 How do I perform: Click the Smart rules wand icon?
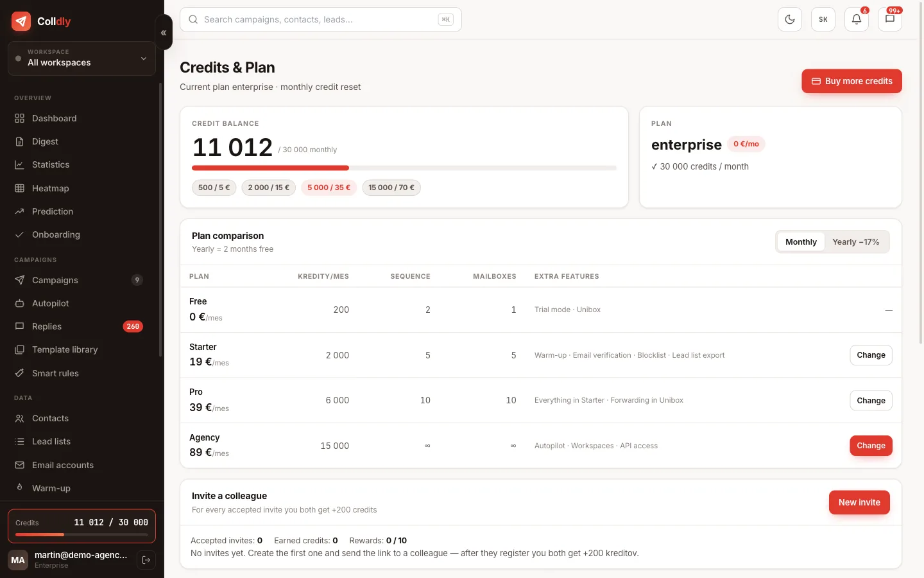click(20, 373)
